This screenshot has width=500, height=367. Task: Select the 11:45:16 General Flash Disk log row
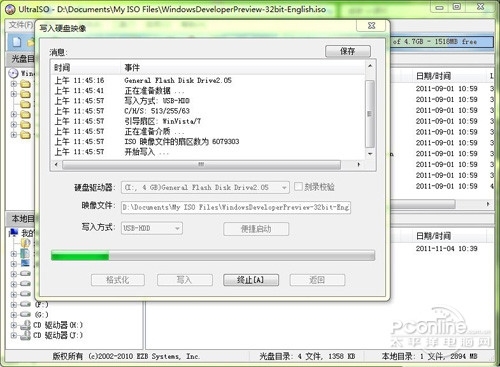(208, 80)
